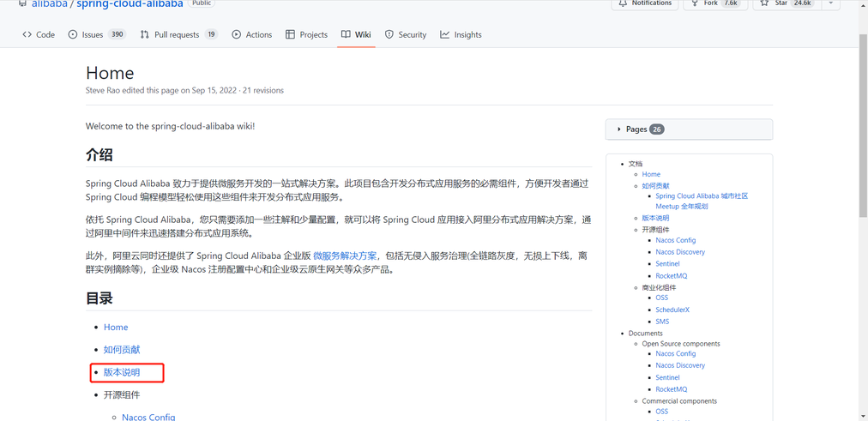This screenshot has height=421, width=868.
Task: Select the Wiki tab
Action: pos(356,34)
